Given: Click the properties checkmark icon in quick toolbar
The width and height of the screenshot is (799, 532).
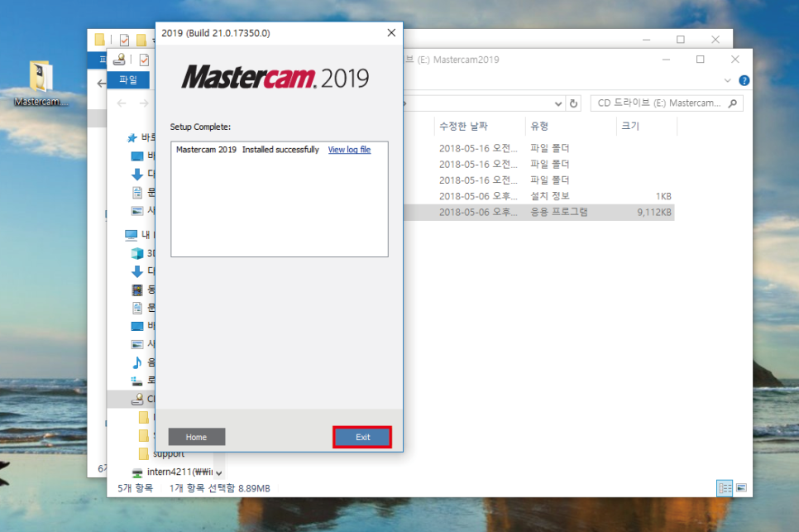Looking at the screenshot, I should pyautogui.click(x=144, y=60).
